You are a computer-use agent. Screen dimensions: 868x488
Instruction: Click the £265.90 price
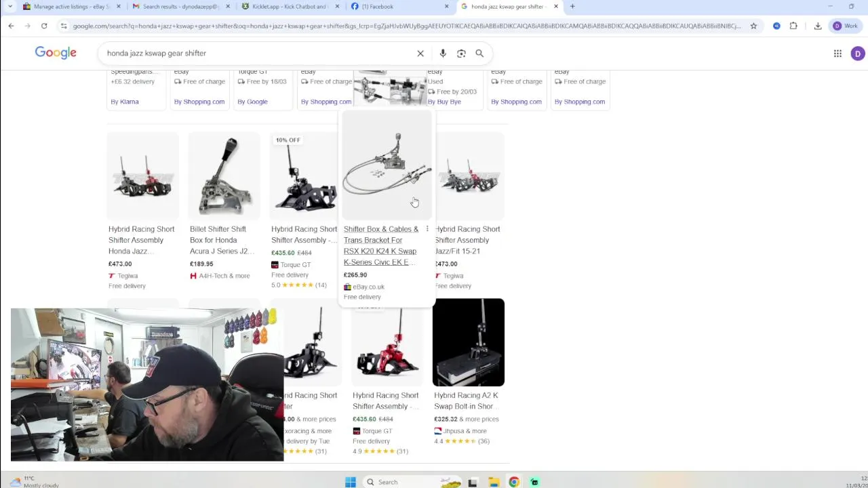click(x=355, y=275)
